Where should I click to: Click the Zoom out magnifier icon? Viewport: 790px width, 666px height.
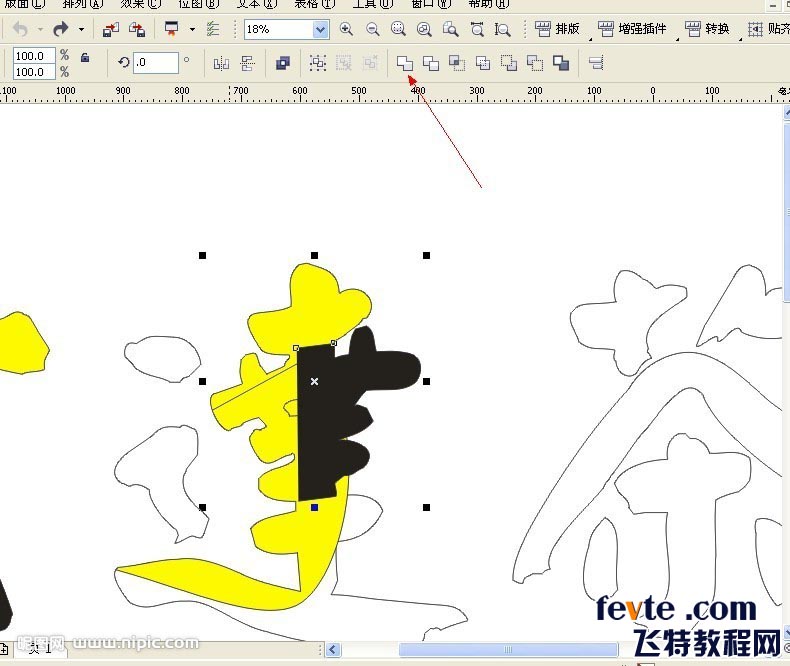(373, 29)
